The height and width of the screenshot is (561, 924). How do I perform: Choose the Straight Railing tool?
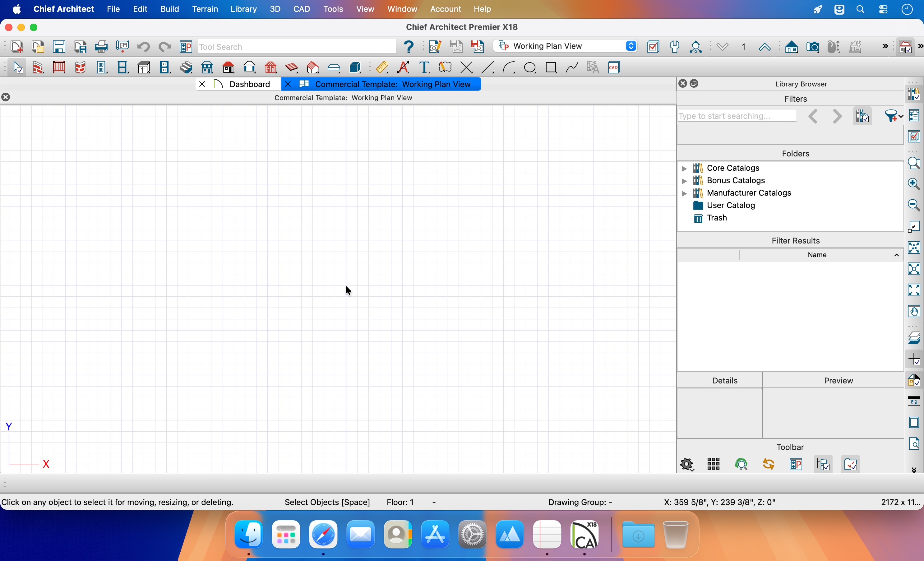[x=59, y=67]
